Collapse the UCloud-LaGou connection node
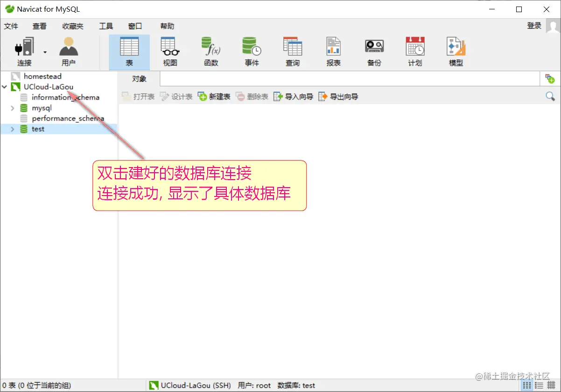 (x=5, y=87)
